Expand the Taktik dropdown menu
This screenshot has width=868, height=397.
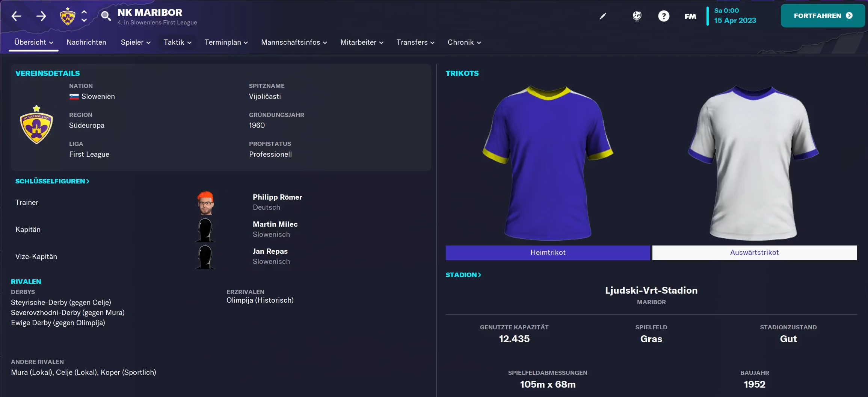tap(177, 42)
